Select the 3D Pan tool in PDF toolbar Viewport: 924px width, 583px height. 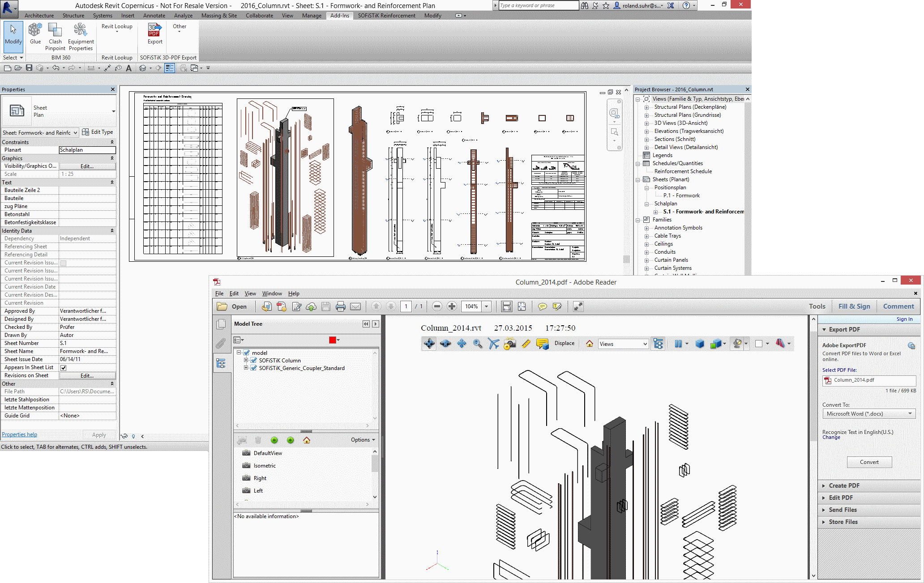[x=462, y=344]
